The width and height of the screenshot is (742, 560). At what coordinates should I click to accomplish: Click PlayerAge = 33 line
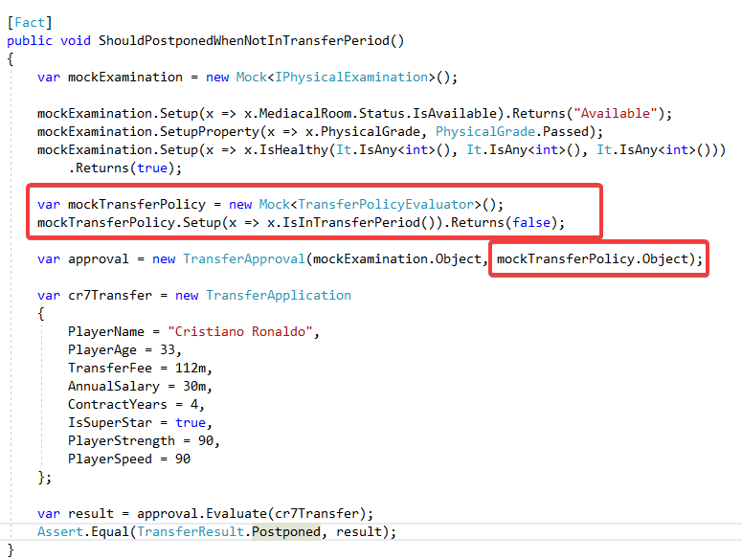124,350
